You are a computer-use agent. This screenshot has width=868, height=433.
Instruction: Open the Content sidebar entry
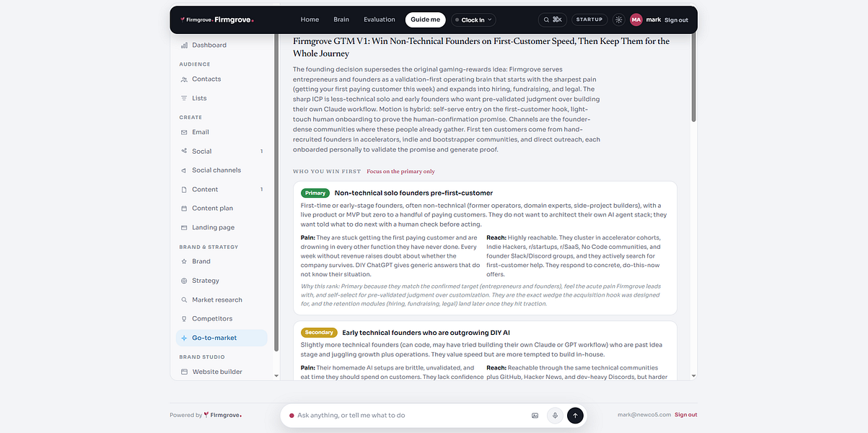coord(222,189)
